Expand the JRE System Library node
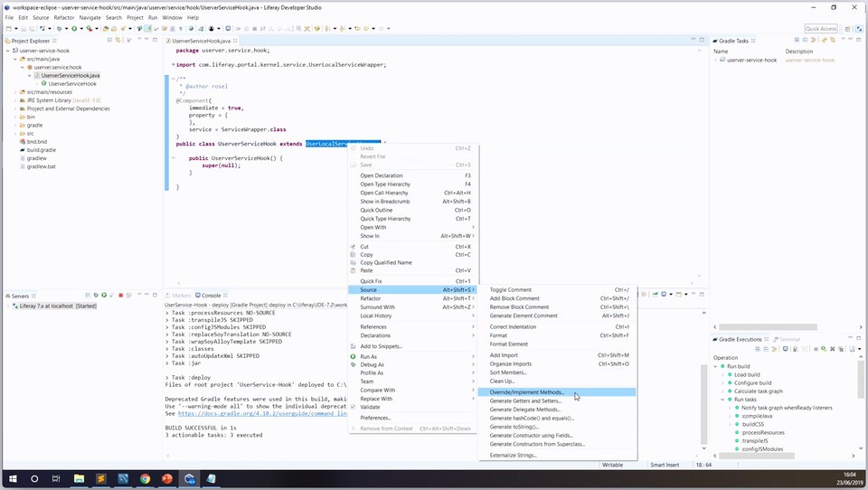 pyautogui.click(x=15, y=100)
